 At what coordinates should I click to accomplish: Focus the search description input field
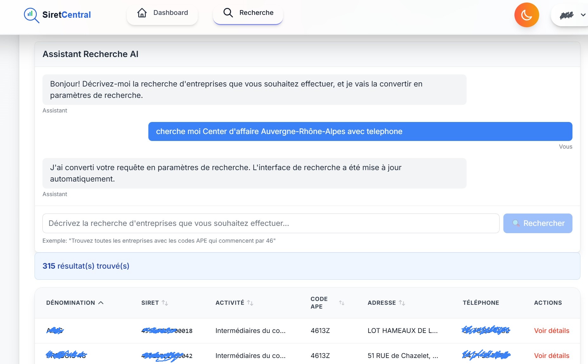tap(271, 223)
